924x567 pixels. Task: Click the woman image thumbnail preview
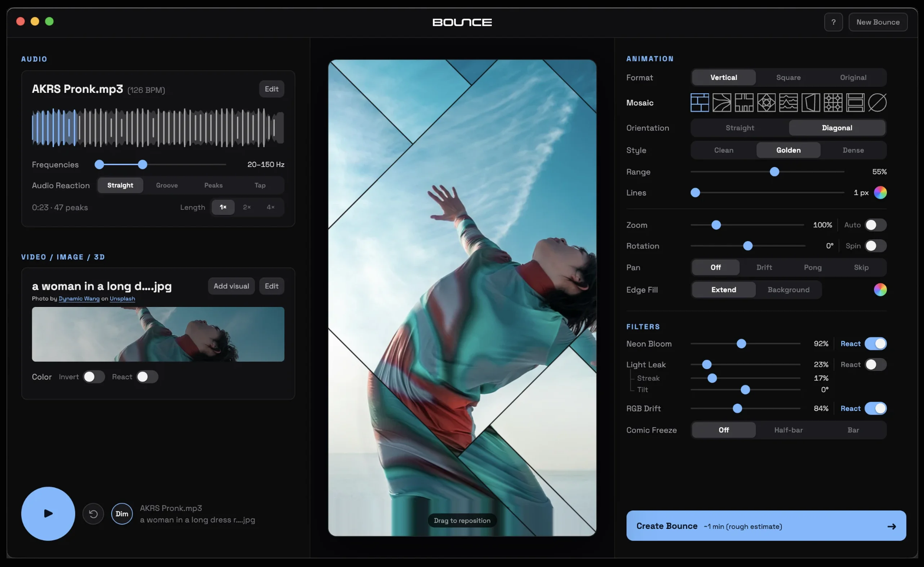[158, 335]
